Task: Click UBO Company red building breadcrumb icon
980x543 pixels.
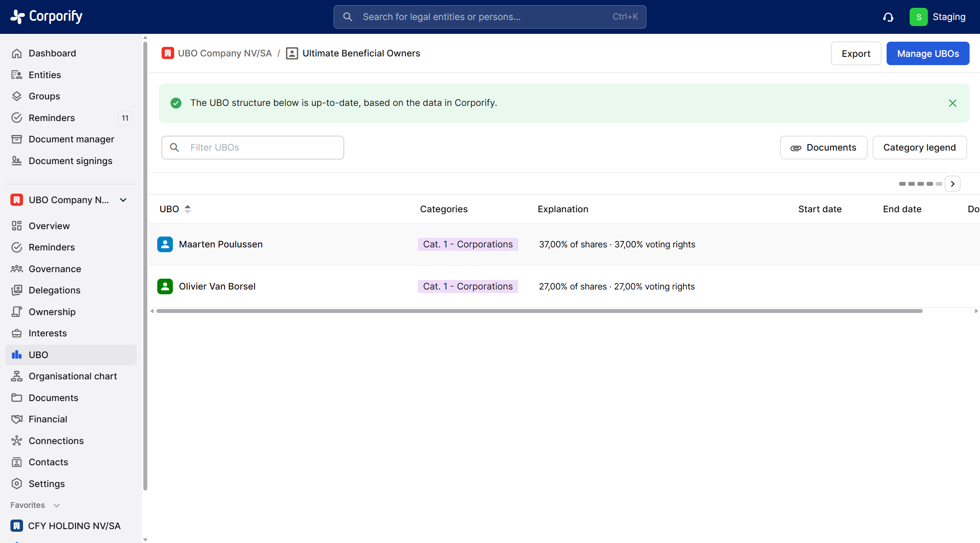Action: point(168,53)
